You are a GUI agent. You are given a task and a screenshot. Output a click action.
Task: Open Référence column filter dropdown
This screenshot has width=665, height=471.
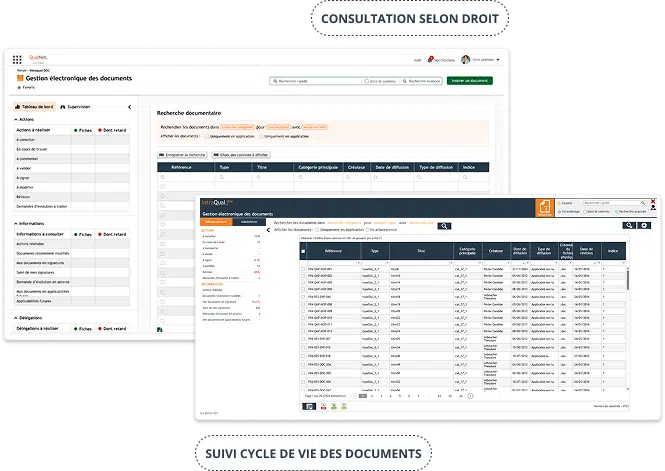358,263
